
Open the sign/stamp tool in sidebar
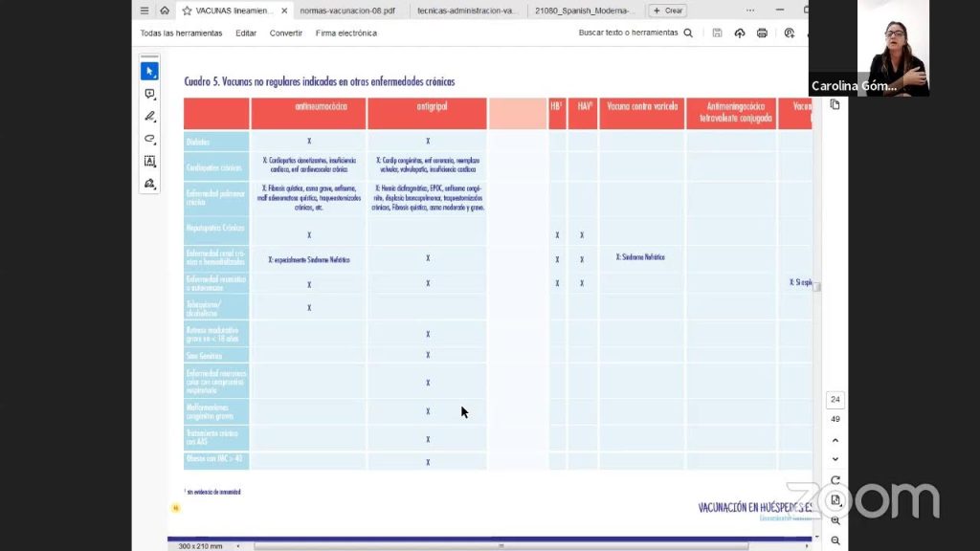point(149,183)
